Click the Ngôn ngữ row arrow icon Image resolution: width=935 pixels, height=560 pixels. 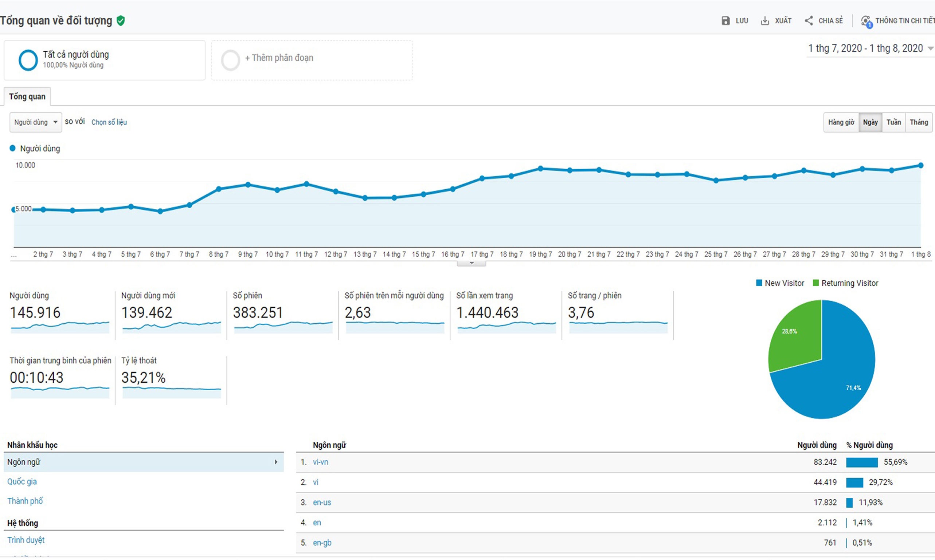point(276,462)
